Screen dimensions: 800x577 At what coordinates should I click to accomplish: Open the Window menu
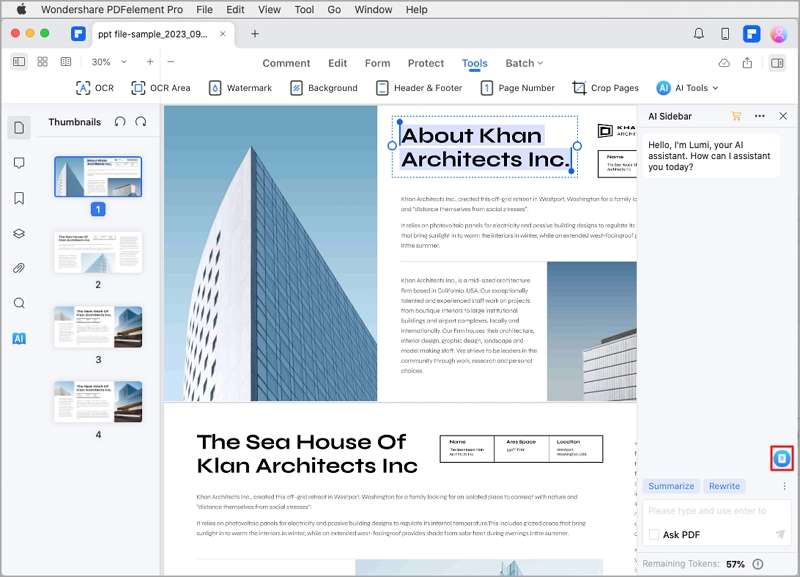(x=373, y=9)
